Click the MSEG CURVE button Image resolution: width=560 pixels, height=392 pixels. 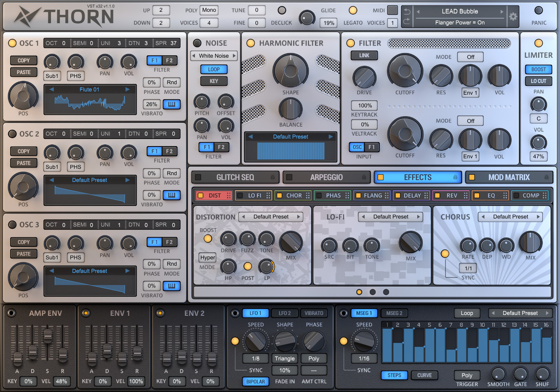(424, 375)
